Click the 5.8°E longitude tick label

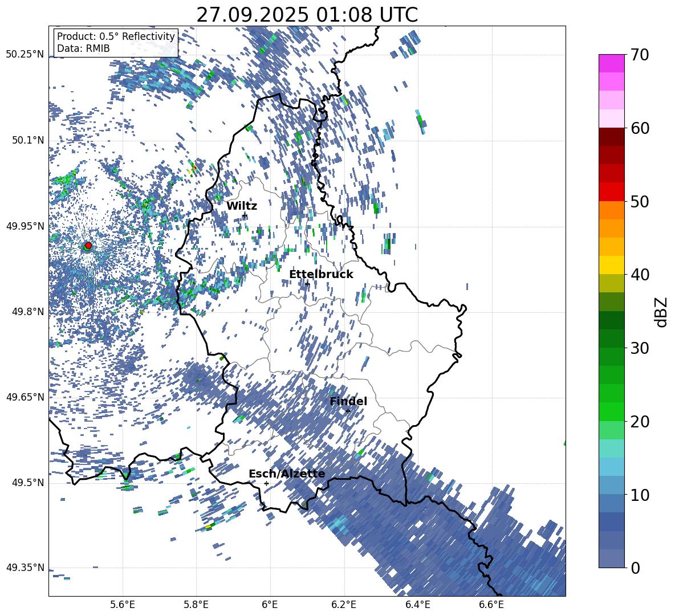coord(196,605)
